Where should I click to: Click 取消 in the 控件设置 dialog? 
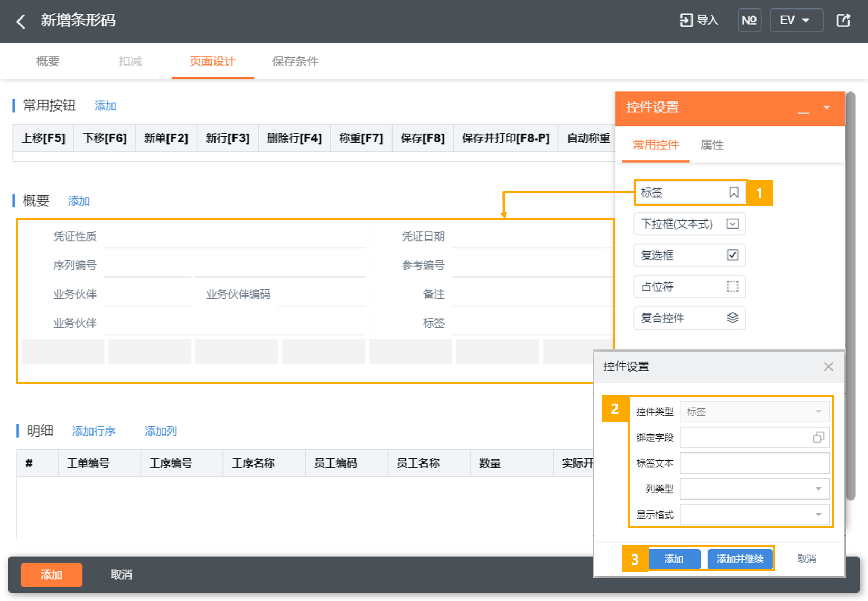(x=807, y=559)
